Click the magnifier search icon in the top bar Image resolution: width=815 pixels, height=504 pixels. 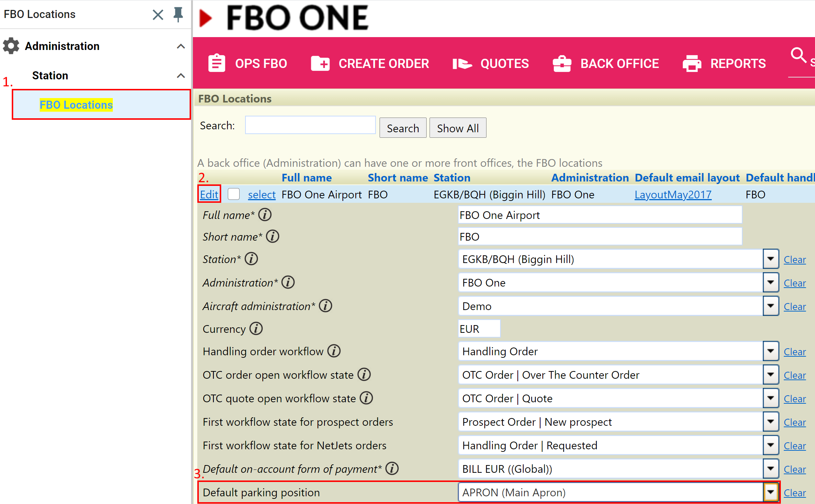tap(798, 55)
